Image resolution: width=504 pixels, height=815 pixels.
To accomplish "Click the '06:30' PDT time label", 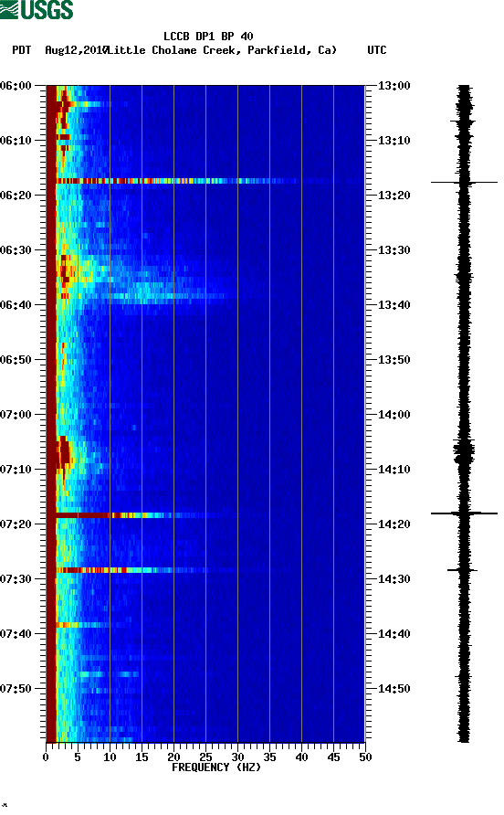I will coord(16,250).
